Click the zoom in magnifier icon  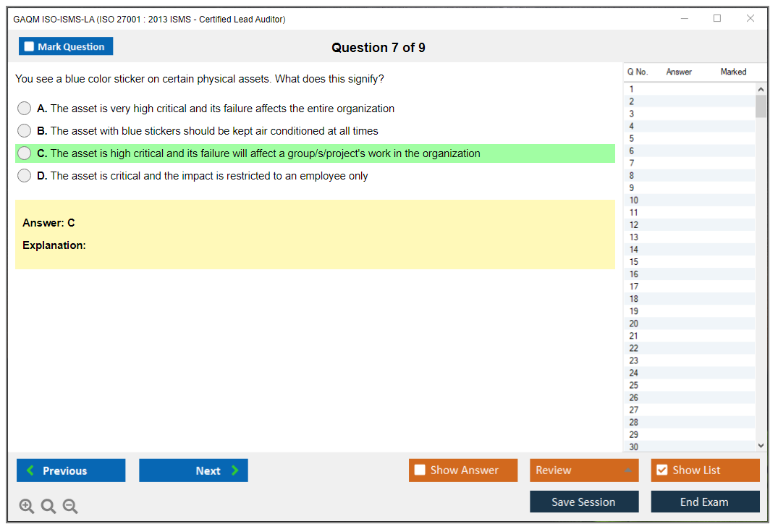[26, 506]
